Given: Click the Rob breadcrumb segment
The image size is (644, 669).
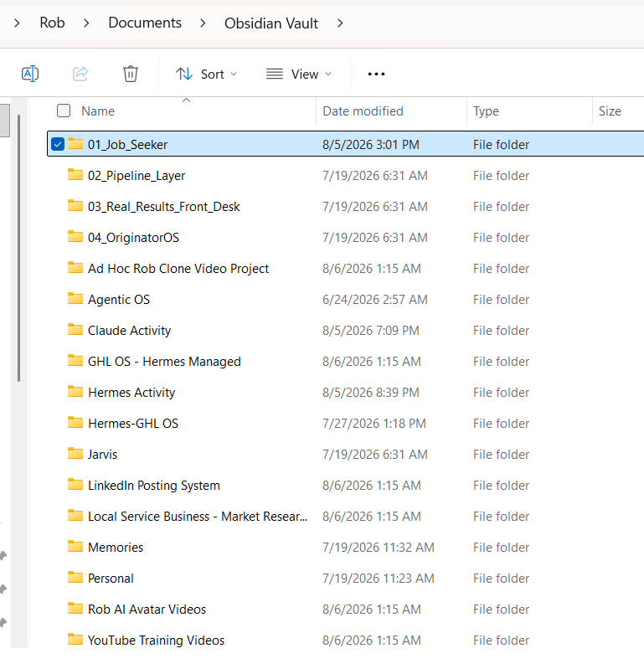Looking at the screenshot, I should point(52,23).
